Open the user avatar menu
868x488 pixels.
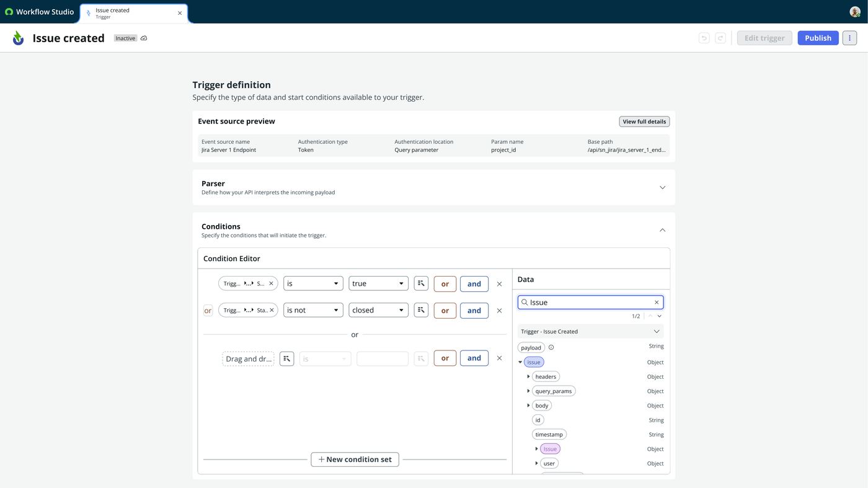tap(855, 12)
